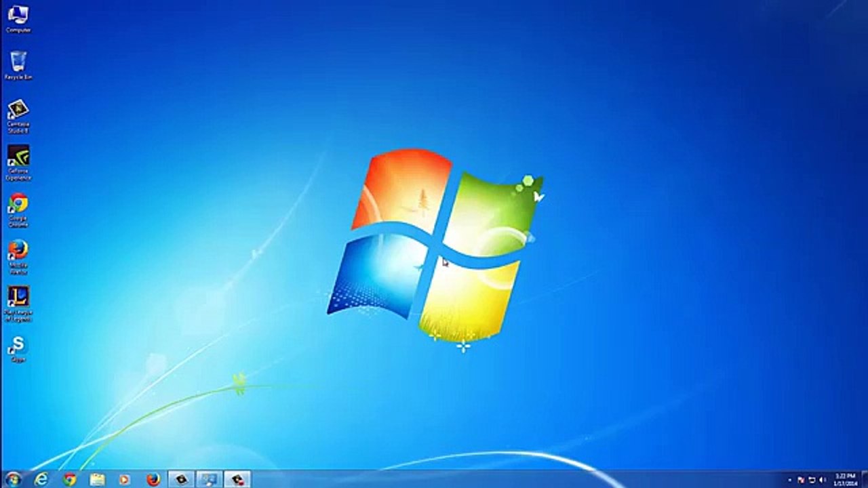
Task: Open the Windows Start menu
Action: (13, 479)
